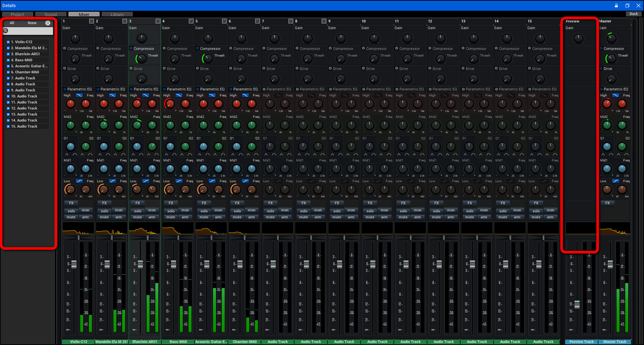
Task: Toggle Parametric EQ power icon on channel 1
Action: [65, 89]
